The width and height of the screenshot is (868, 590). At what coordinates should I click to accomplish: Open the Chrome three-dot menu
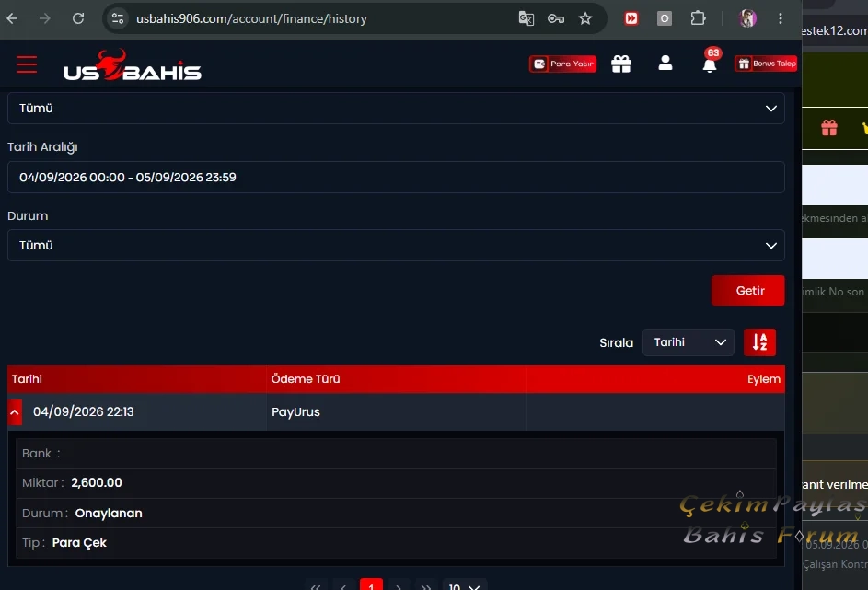pyautogui.click(x=781, y=18)
